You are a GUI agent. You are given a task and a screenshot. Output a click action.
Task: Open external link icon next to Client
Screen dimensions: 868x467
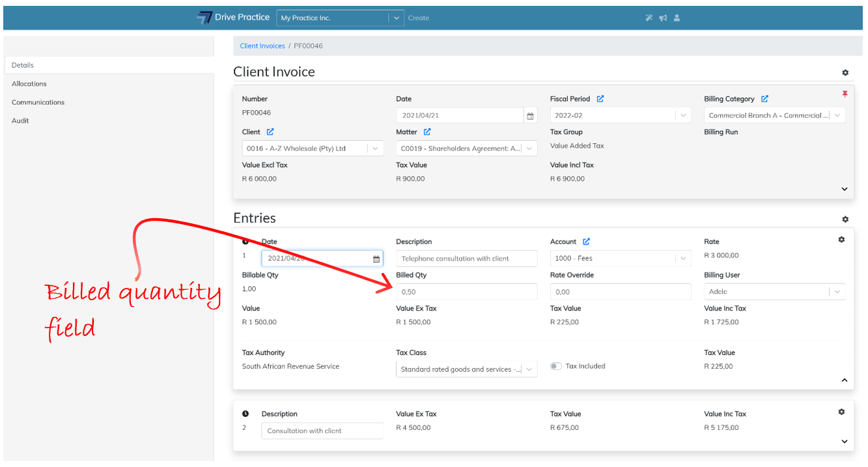270,132
